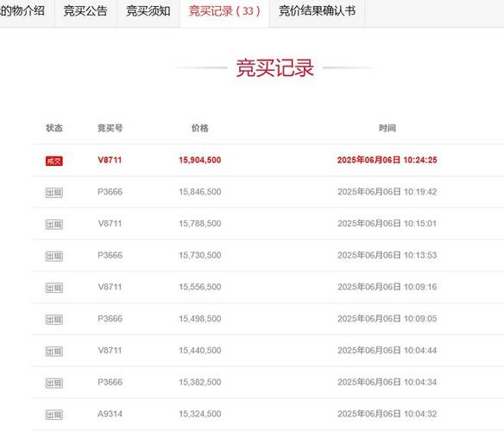Screen dimensions: 504x432
Task: Click the 出局 badge in the 15,440,500 row
Action: [54, 351]
